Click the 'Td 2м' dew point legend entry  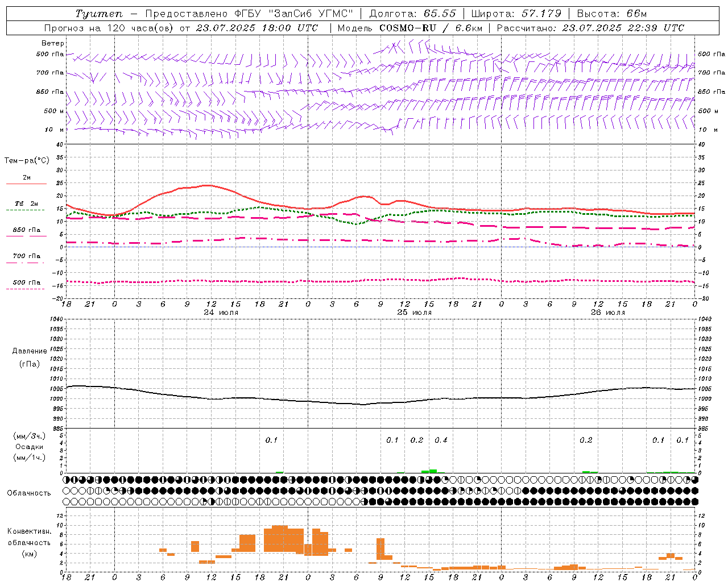coord(26,203)
